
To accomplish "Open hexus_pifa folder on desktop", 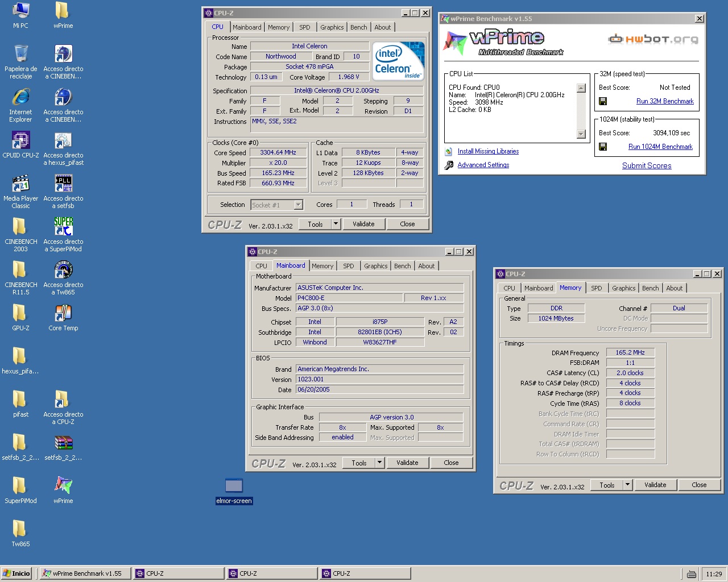I will coord(20,360).
